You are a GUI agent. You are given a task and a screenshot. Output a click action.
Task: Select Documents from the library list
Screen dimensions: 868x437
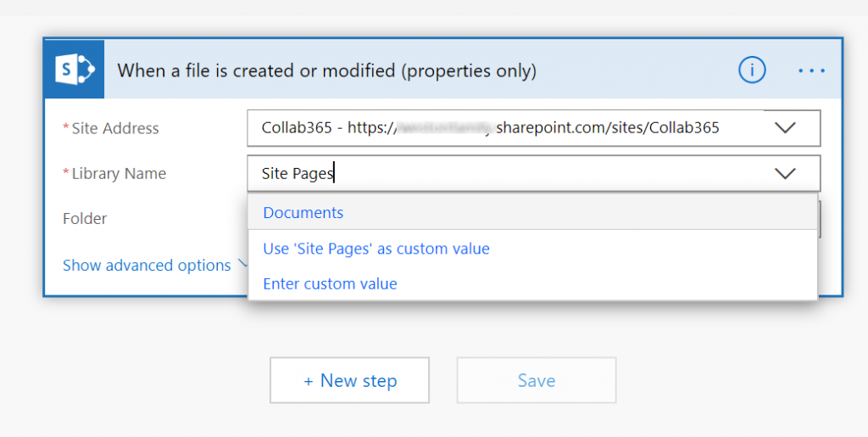click(532, 213)
